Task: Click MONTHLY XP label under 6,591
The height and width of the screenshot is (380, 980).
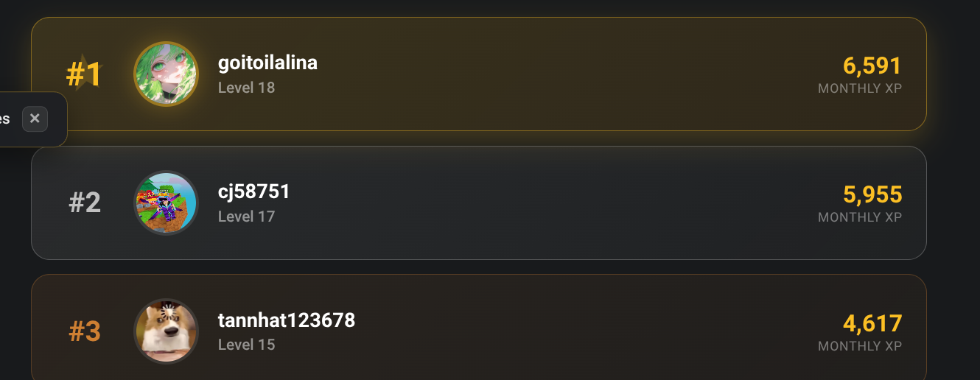Action: point(860,88)
